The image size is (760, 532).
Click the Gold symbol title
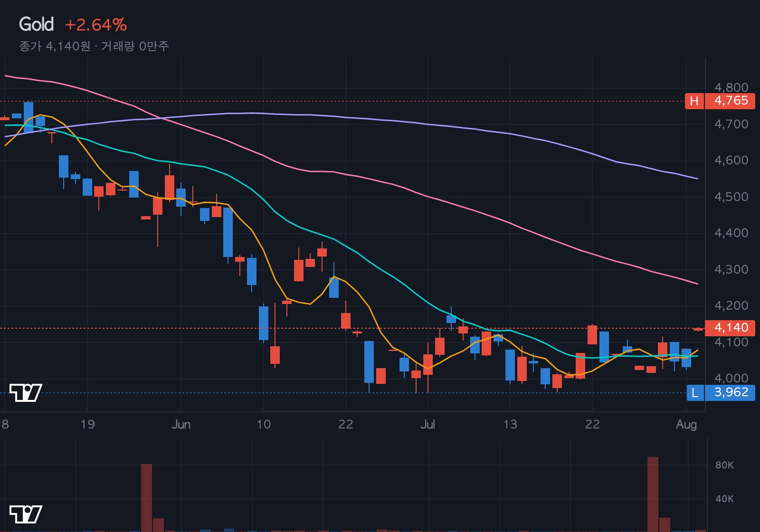(36, 24)
